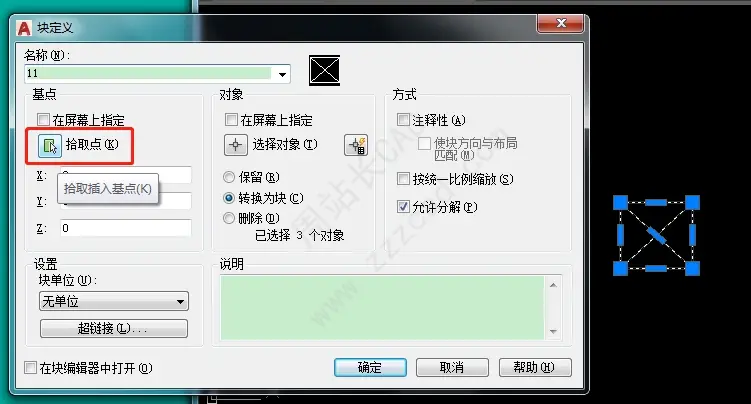751x404 pixels.
Task: Click the description box scroll-up arrow
Action: coord(553,285)
